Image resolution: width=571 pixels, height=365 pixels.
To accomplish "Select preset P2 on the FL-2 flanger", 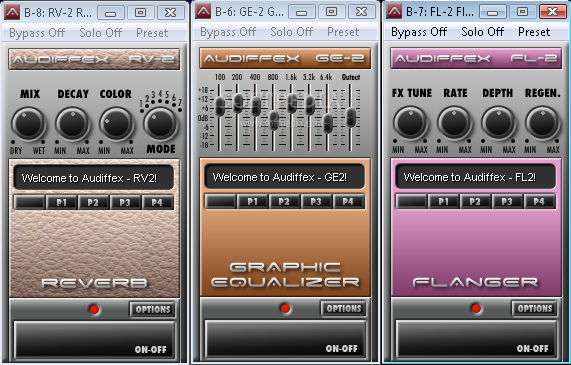I will (475, 201).
